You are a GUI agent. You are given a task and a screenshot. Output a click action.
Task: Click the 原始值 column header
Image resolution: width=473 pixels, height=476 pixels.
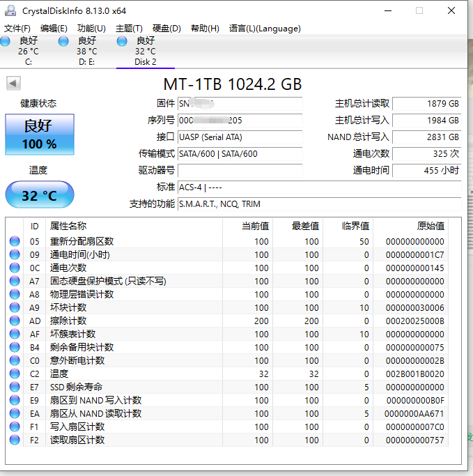click(411, 227)
